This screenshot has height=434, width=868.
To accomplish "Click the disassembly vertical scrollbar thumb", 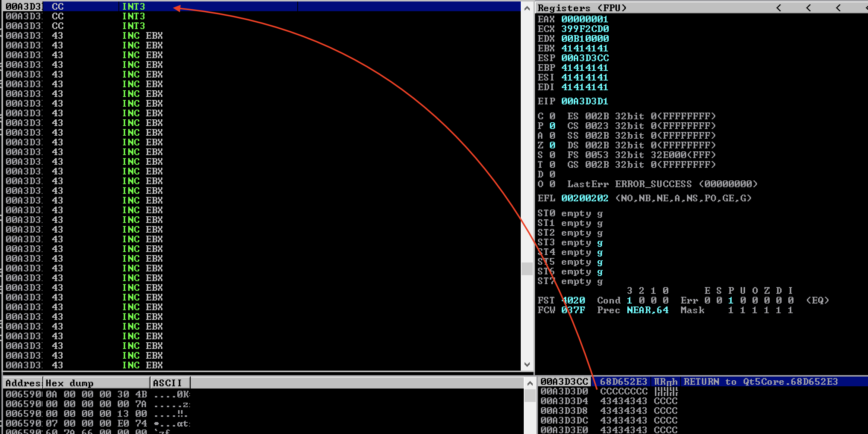I will pyautogui.click(x=527, y=268).
